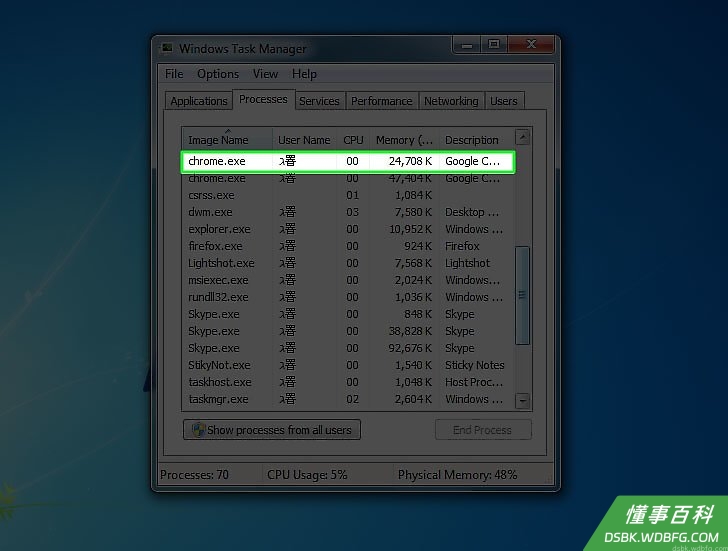Select the csrss.exe process
Screen dimensions: 728x551
(348, 195)
